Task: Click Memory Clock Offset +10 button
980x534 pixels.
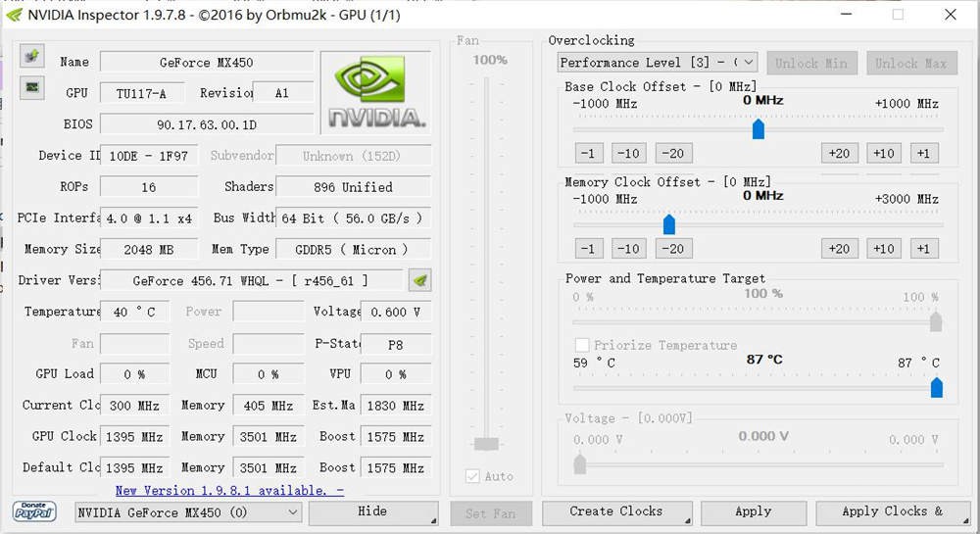Action: click(x=884, y=249)
